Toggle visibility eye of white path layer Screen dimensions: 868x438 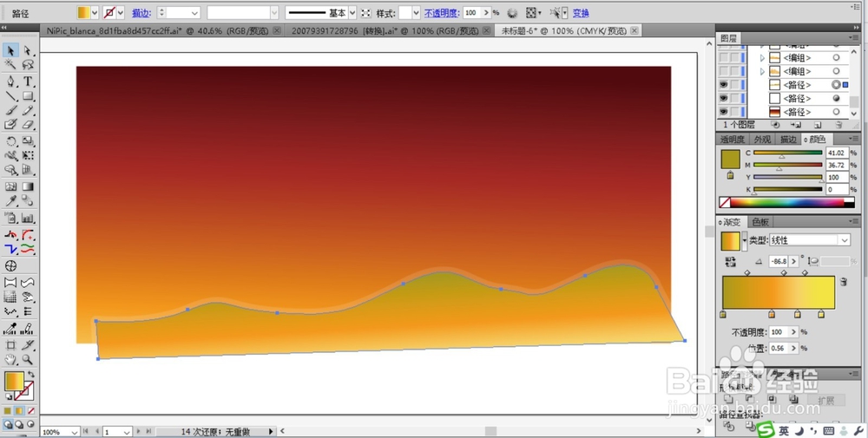click(x=724, y=98)
